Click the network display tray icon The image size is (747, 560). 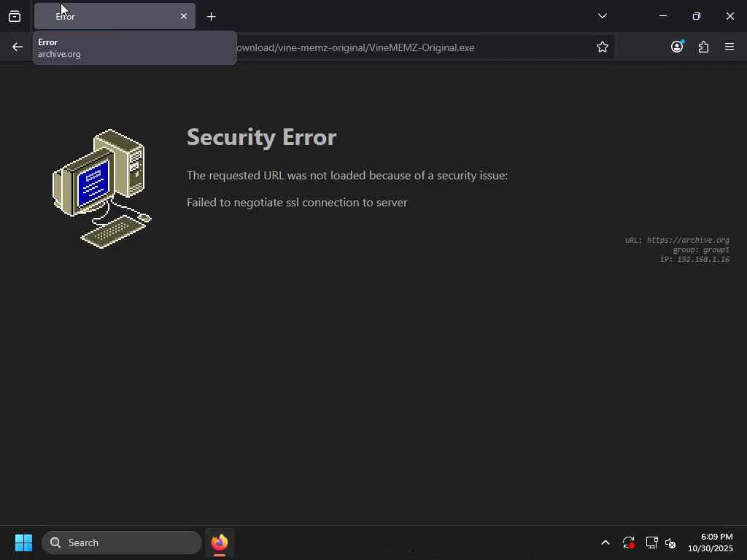coord(651,542)
